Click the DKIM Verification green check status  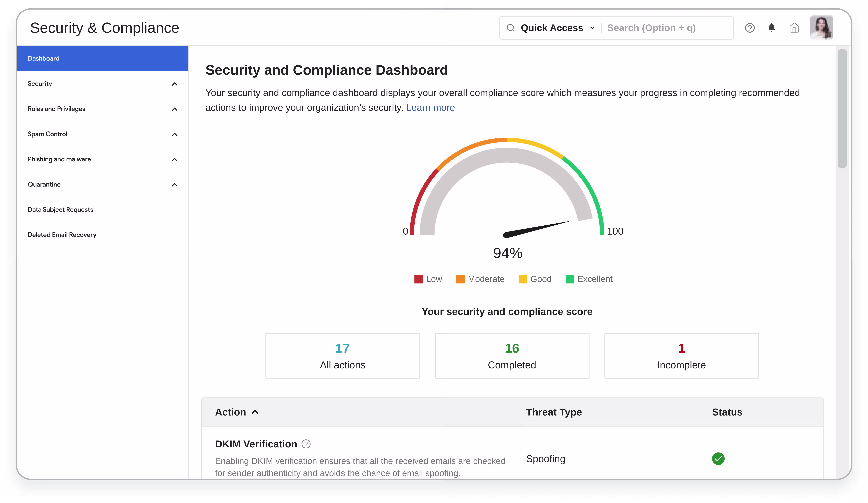718,459
